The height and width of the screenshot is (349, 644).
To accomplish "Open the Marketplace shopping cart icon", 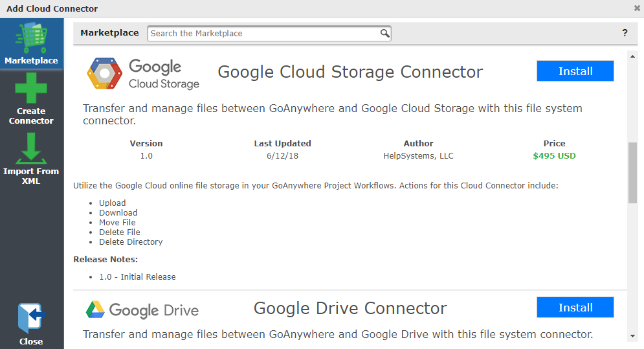I will click(31, 39).
